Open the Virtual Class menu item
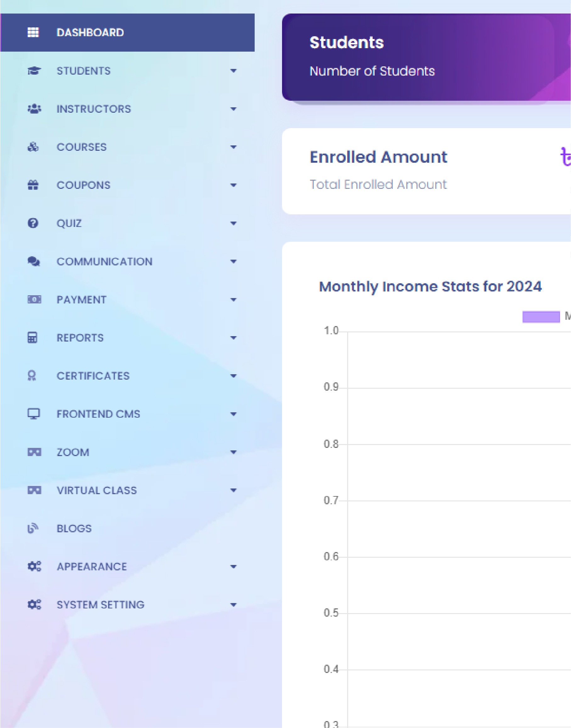Image resolution: width=571 pixels, height=728 pixels. pos(97,490)
